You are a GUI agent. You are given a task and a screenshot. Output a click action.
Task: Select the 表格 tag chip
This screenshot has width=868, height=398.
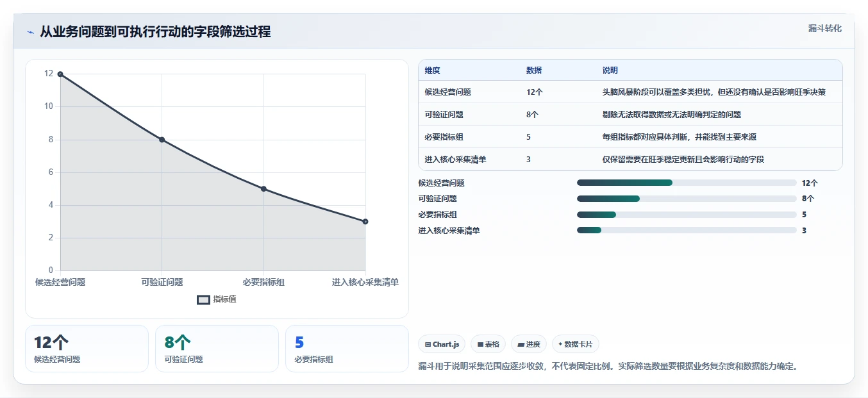click(488, 344)
